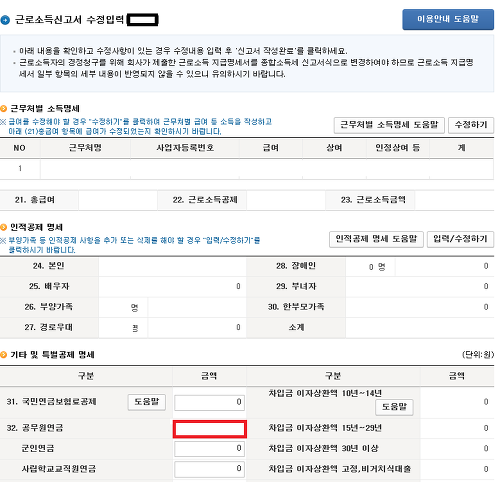Click 근무처별 소득명세 도움말 button
The height and width of the screenshot is (482, 500).
[389, 125]
